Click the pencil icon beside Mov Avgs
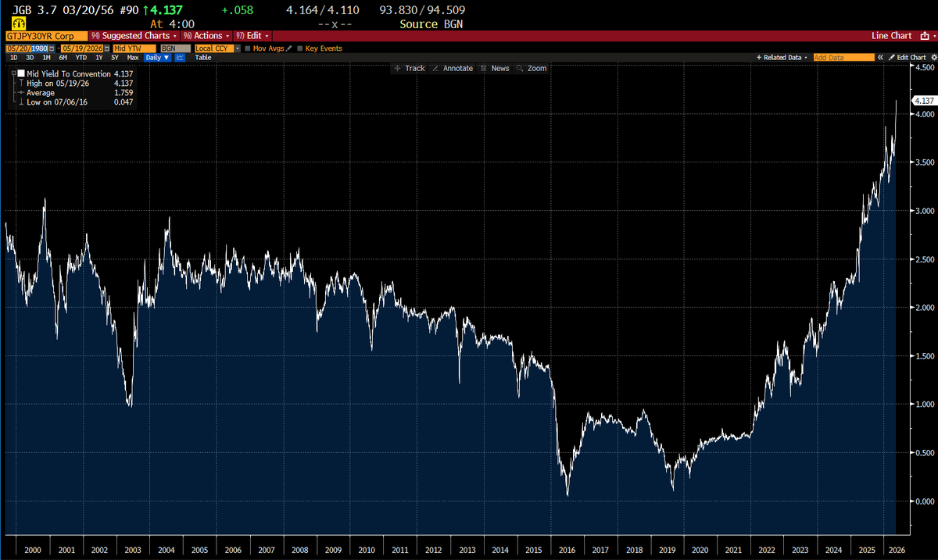The image size is (938, 560). point(290,48)
